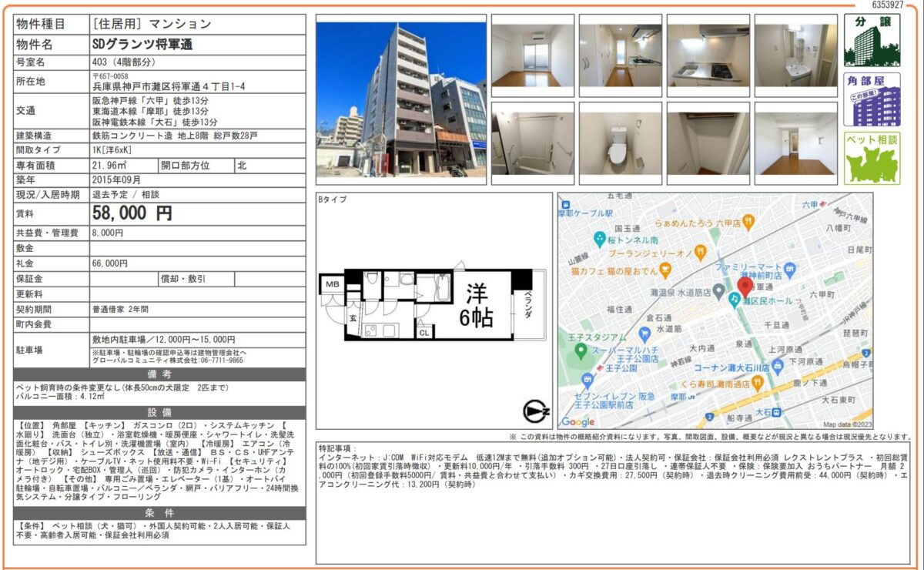Select the くら寿司 restaurant marker on map
Image resolution: width=924 pixels, height=570 pixels.
(757, 382)
